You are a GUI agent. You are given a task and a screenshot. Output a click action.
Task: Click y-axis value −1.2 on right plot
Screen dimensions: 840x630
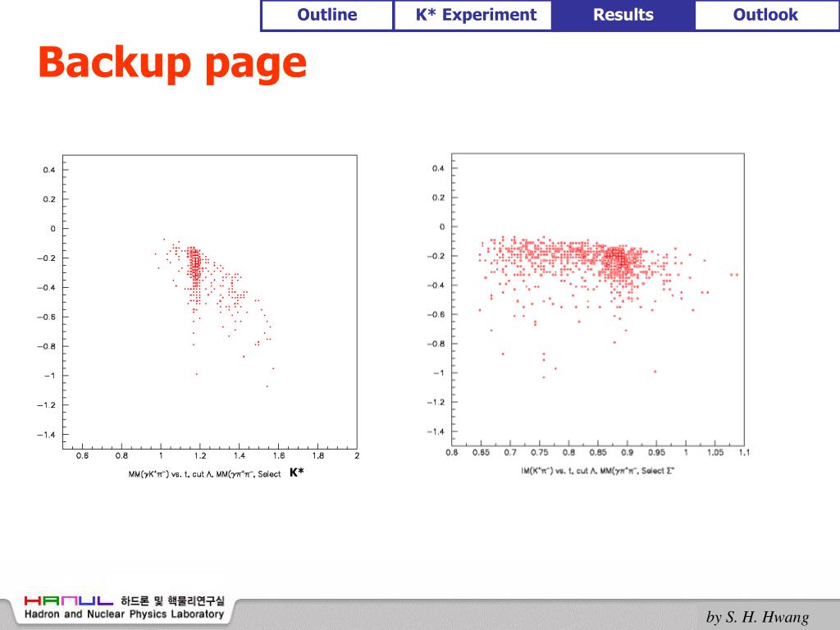[435, 402]
